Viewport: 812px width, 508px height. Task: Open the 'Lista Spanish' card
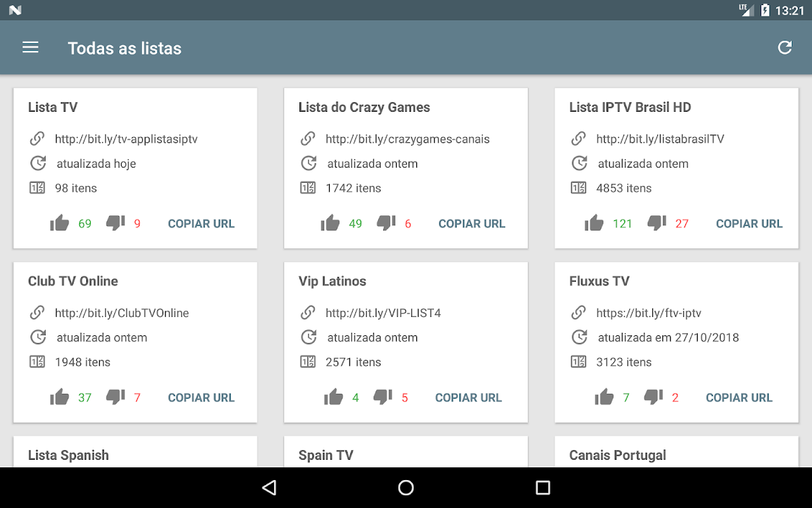tap(135, 452)
